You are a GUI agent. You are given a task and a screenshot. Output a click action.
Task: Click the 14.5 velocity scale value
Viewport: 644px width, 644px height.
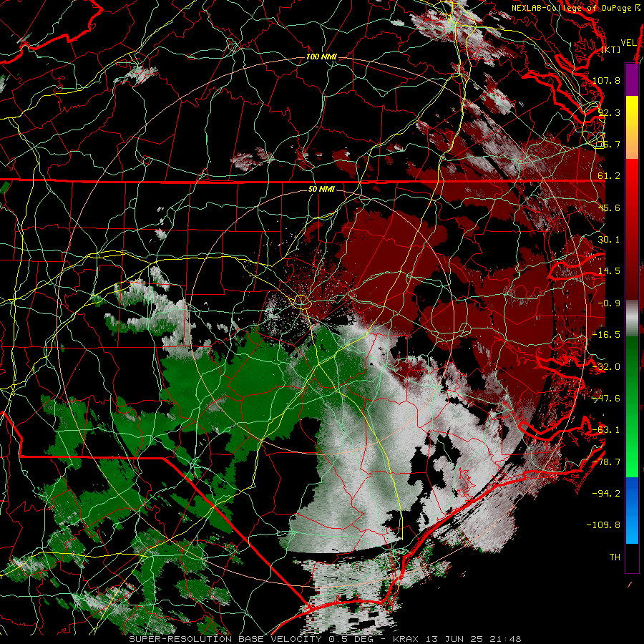609,271
